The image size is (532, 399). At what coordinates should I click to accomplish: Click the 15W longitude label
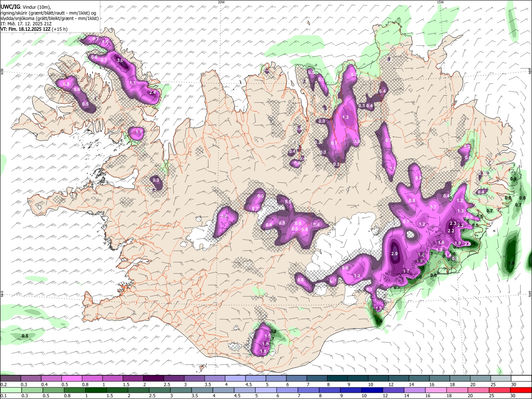click(440, 2)
